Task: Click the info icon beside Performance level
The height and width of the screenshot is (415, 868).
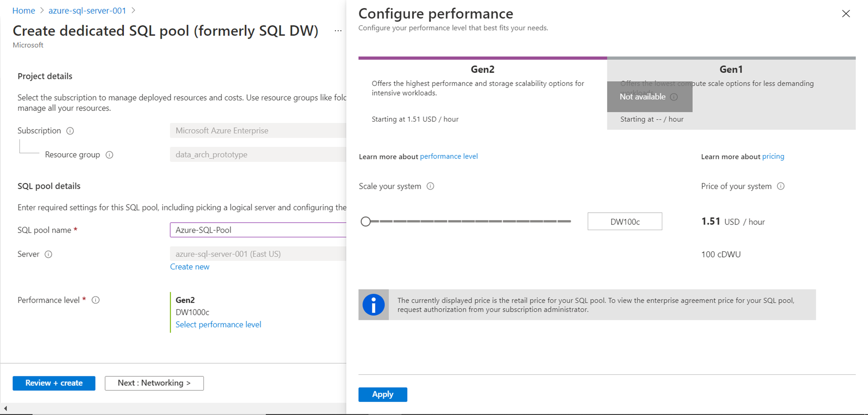Action: point(96,300)
